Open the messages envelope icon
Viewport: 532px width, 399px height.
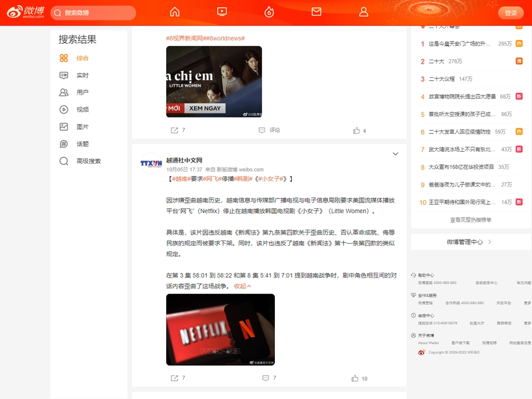[x=316, y=12]
